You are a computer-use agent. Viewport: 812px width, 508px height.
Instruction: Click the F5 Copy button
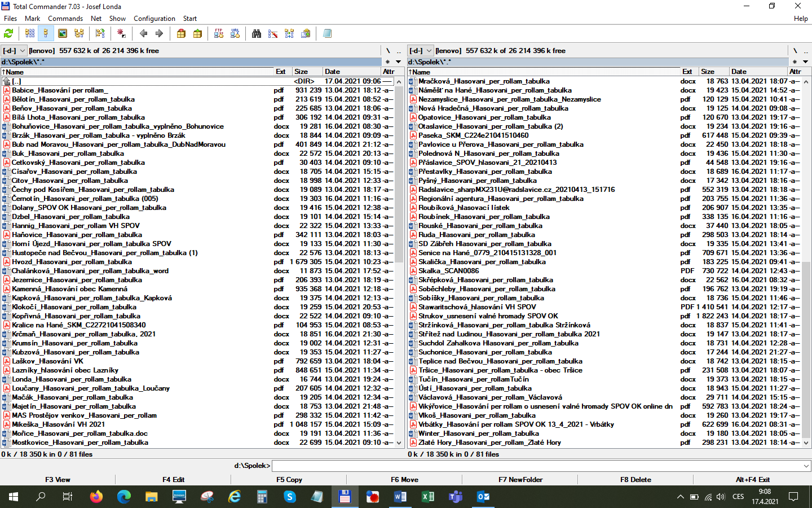pos(289,480)
